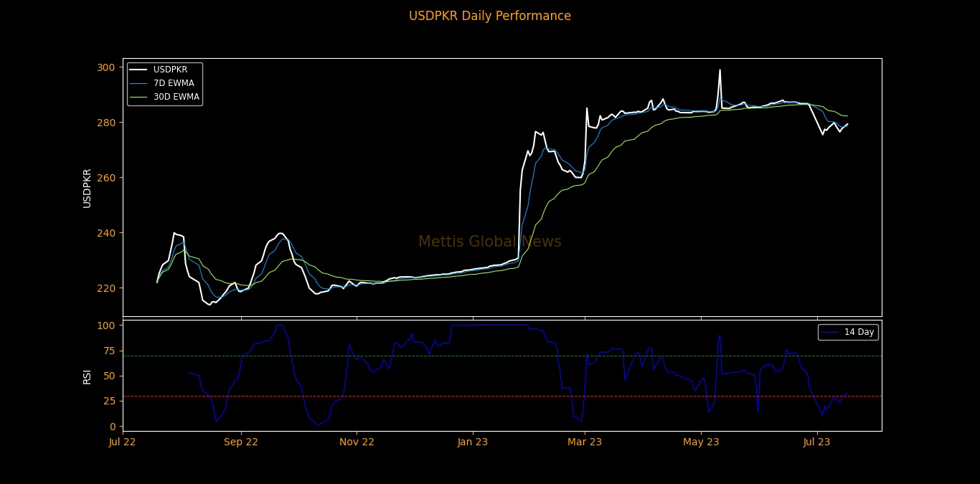Click the vertical RSI axis label
Image resolution: width=980 pixels, height=484 pixels.
tap(87, 376)
